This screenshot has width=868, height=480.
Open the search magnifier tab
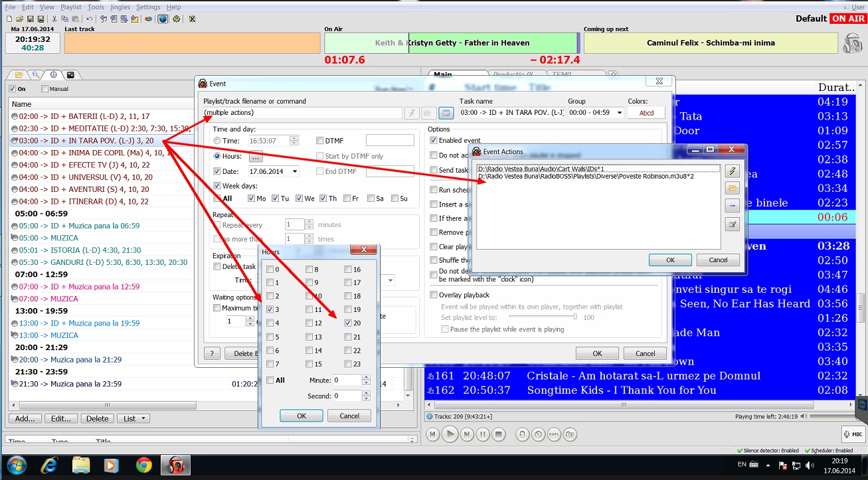(x=36, y=74)
